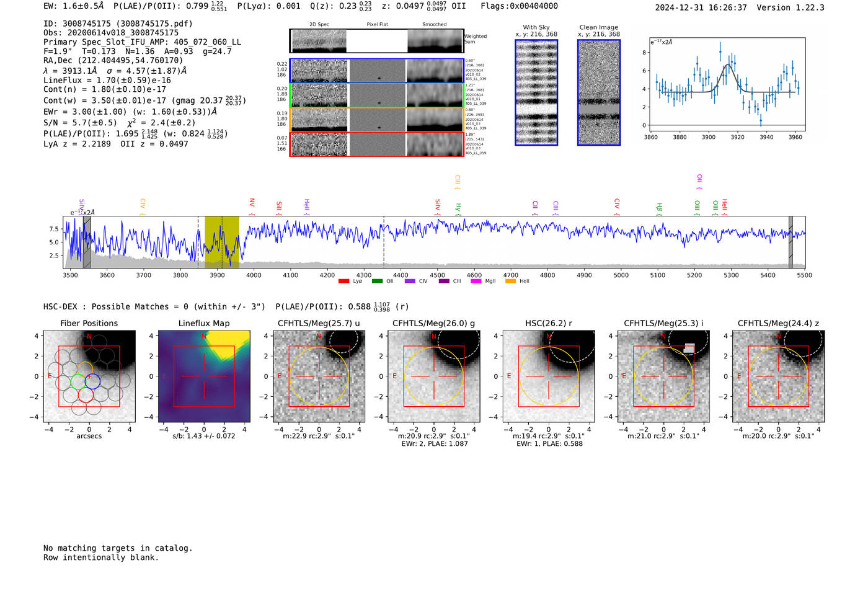Click the s/b: 1.43 +/- 0.072 caption
868x591 pixels.
(204, 436)
